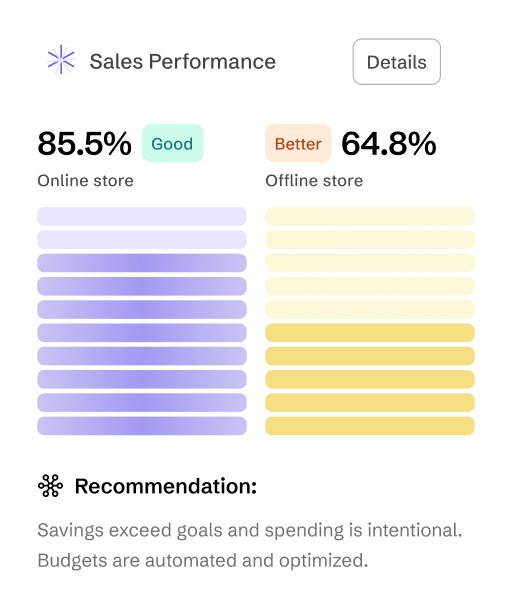Click the Recommendation flower-shaped icon
This screenshot has height=613, width=512.
[50, 486]
